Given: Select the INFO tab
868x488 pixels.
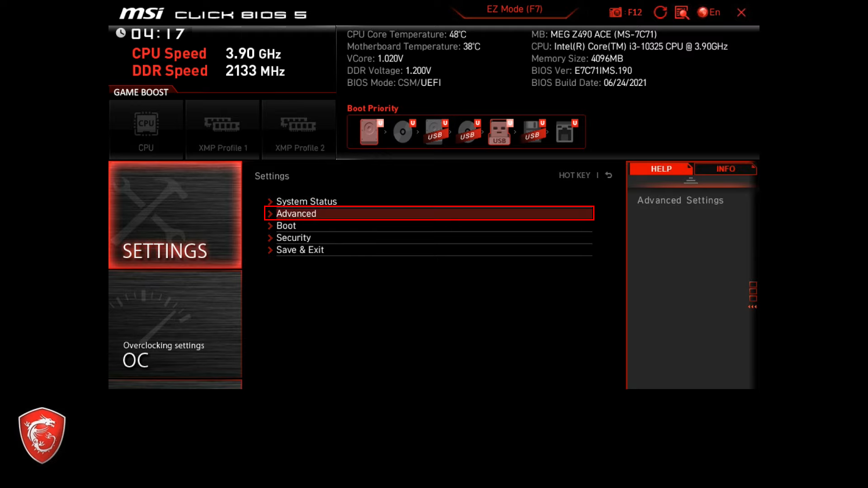Looking at the screenshot, I should 726,169.
